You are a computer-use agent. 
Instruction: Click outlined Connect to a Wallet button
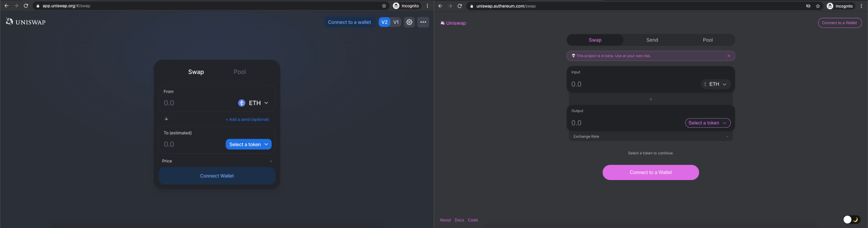point(839,23)
